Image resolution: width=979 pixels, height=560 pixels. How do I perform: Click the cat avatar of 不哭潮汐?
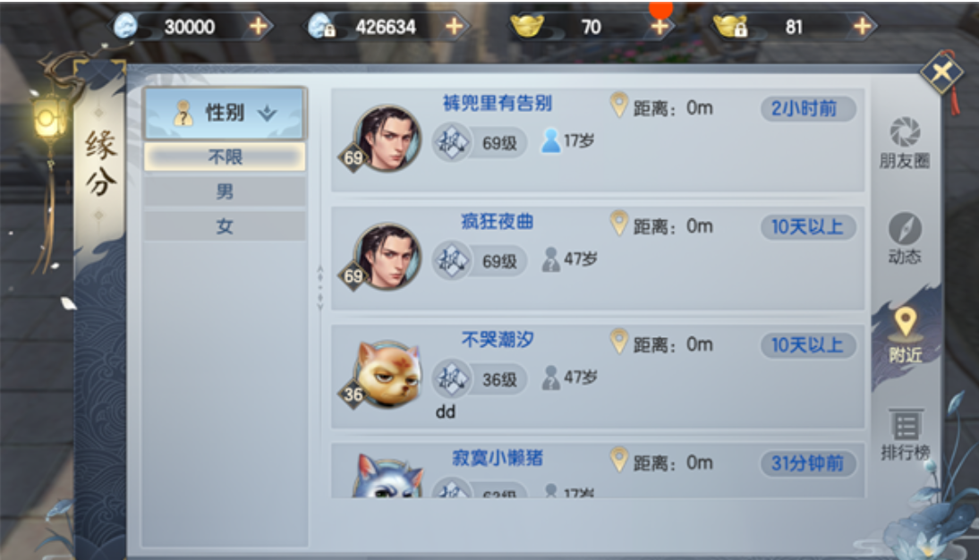click(386, 374)
